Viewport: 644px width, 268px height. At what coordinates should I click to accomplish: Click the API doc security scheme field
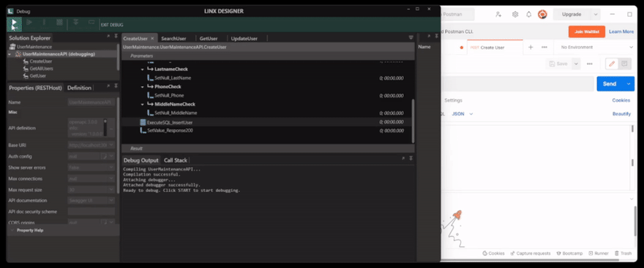pos(91,212)
